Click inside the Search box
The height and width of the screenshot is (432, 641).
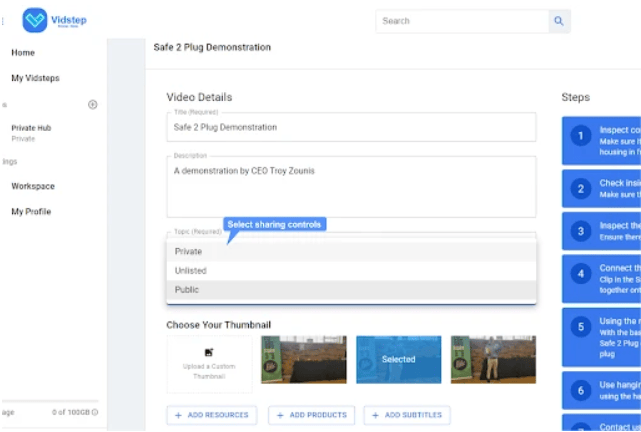pos(462,21)
